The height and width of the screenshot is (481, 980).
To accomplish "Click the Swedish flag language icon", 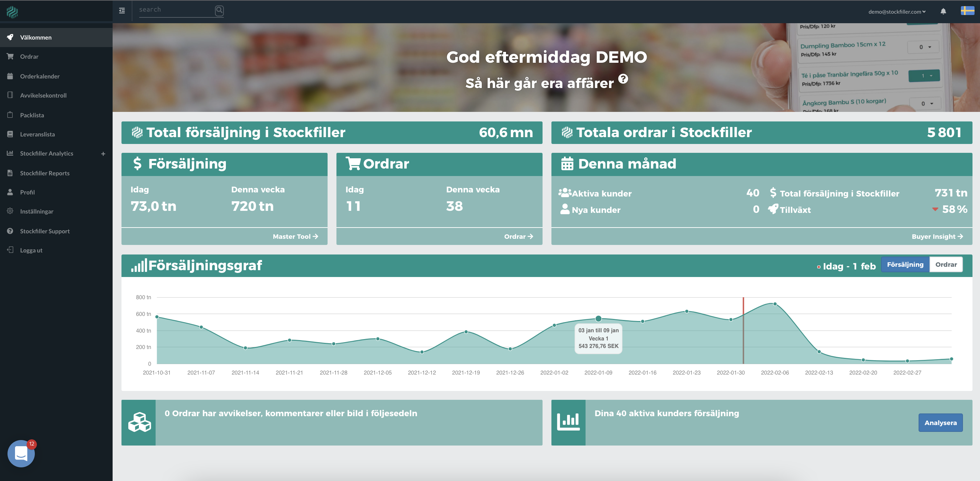I will click(x=967, y=11).
